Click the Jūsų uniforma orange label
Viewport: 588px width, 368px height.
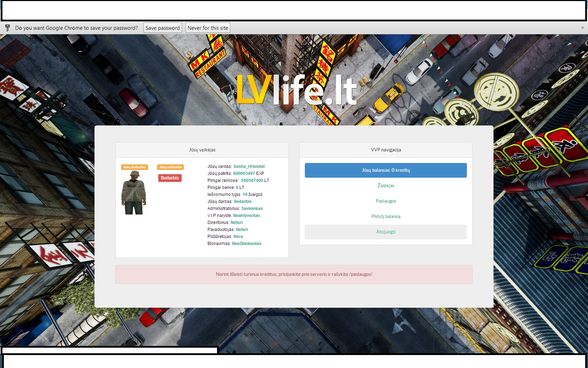[170, 167]
